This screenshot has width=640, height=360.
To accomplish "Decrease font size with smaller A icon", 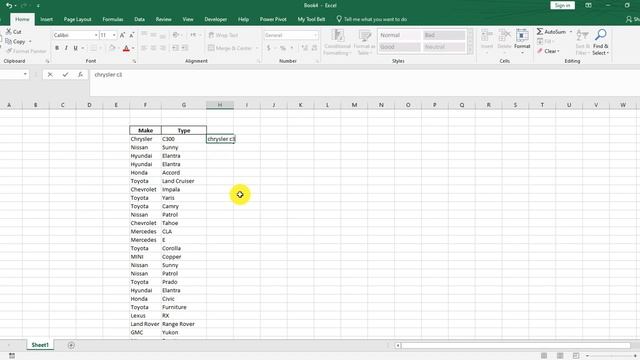I will [x=131, y=35].
